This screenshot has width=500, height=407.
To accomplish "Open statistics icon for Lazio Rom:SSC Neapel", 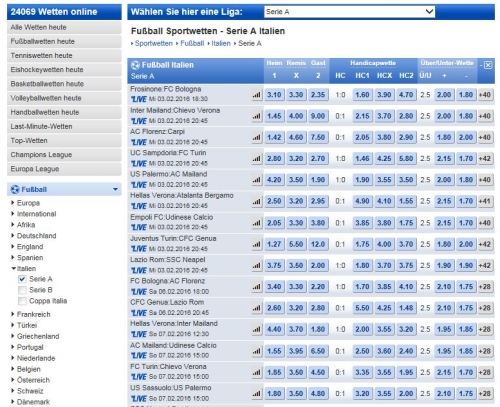I will click(x=257, y=265).
